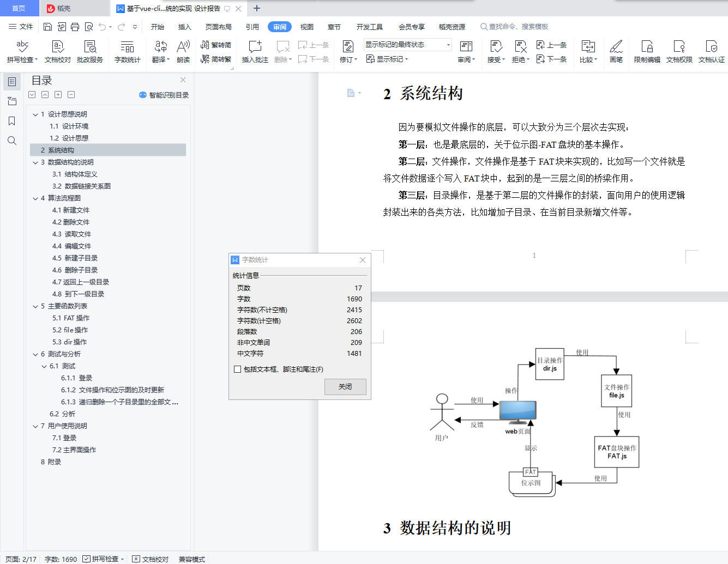Open a new tab with the plus button
This screenshot has height=564, width=728.
tap(257, 8)
